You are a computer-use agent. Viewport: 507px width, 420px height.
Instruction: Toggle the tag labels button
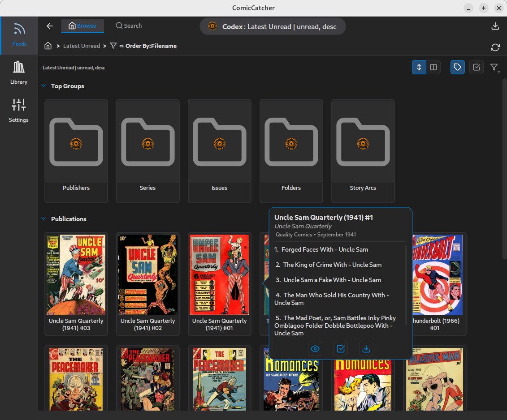click(x=457, y=67)
